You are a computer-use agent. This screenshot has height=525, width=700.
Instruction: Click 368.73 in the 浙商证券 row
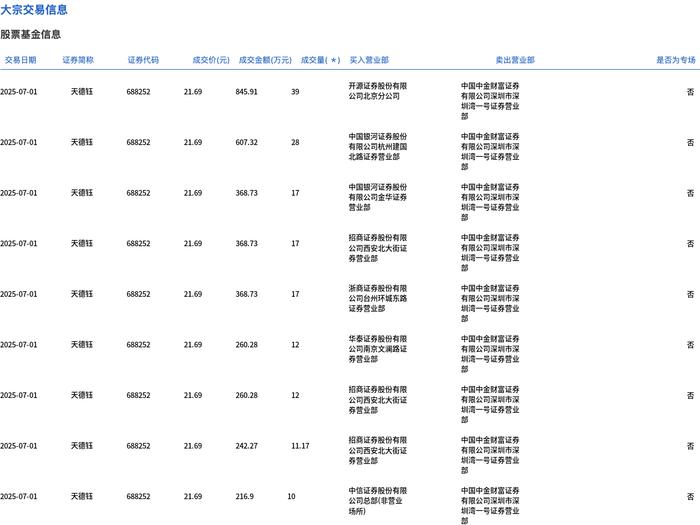[246, 294]
